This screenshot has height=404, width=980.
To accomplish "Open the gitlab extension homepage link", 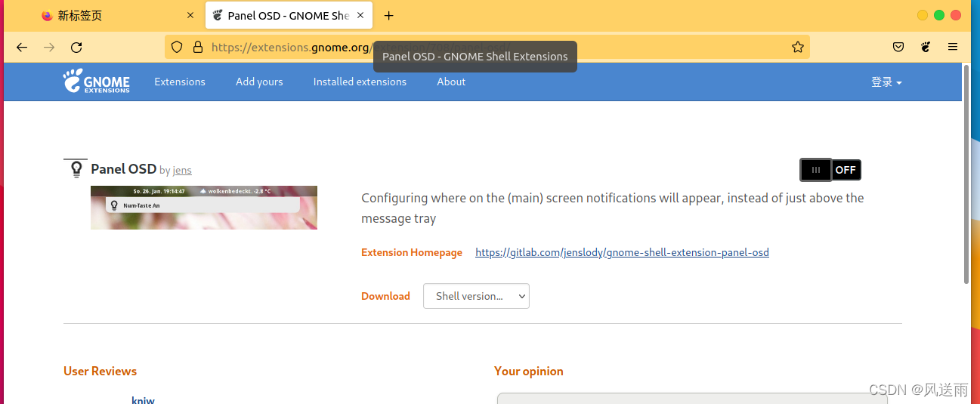I will pyautogui.click(x=622, y=252).
